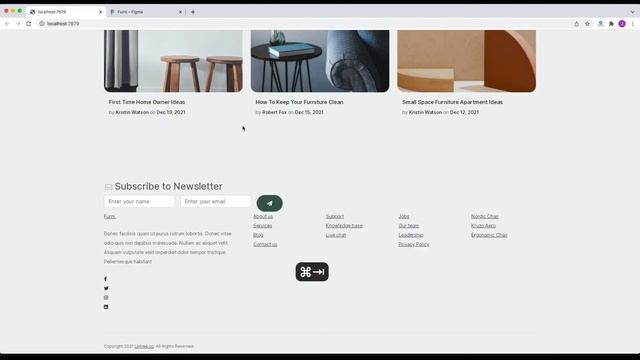Click the date Dec 19, 2021
This screenshot has width=640, height=360.
click(x=171, y=112)
